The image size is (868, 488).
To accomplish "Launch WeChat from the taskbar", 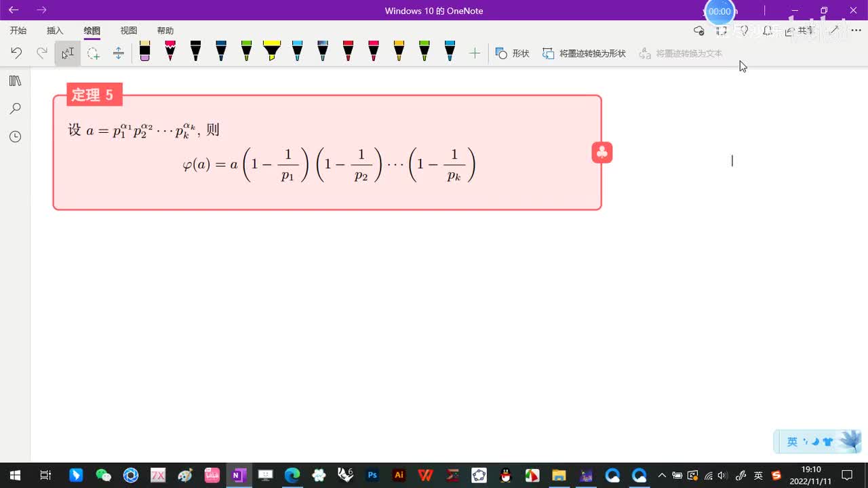I will pyautogui.click(x=103, y=475).
